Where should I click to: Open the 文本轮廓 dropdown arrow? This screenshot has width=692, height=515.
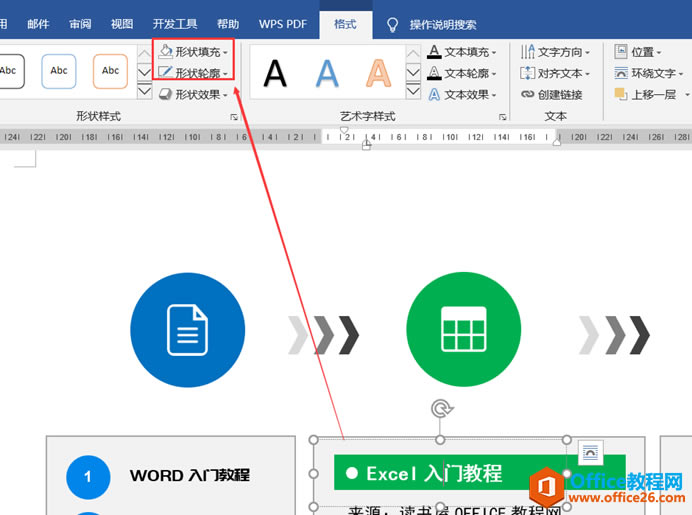tap(494, 74)
